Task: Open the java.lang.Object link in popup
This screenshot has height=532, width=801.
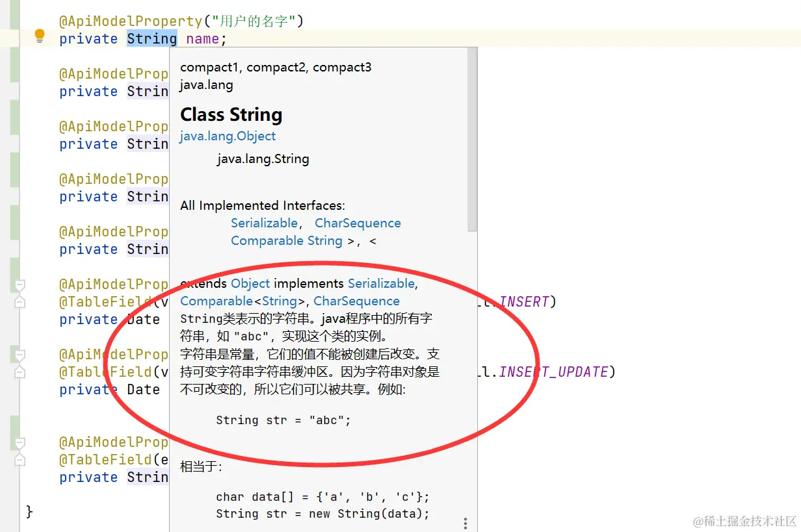Action: (x=228, y=136)
